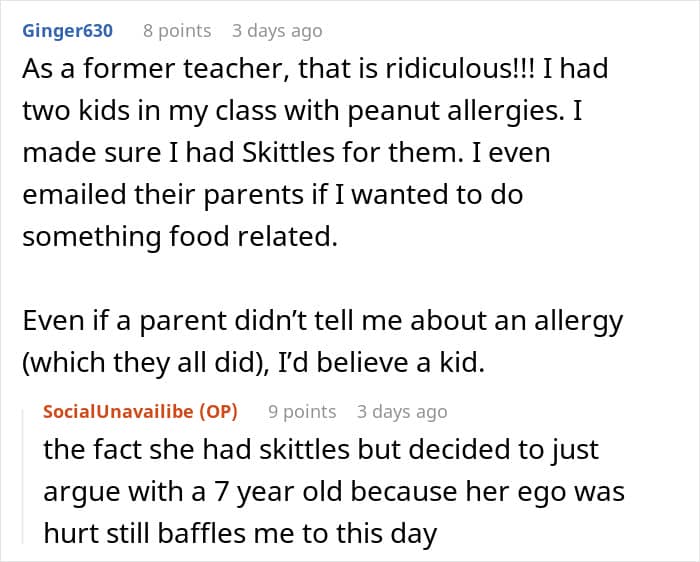Viewport: 700px width, 562px height.
Task: Click the "8 points" score on Ginger630's comment
Action: click(177, 31)
